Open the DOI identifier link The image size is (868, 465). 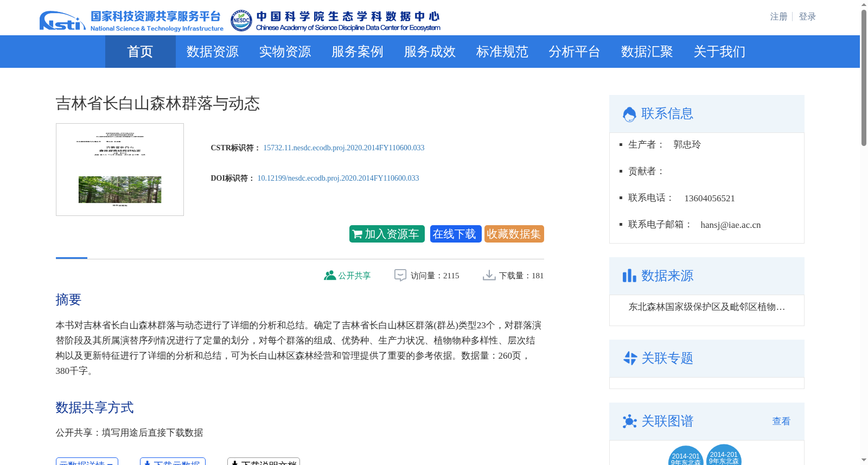(338, 178)
